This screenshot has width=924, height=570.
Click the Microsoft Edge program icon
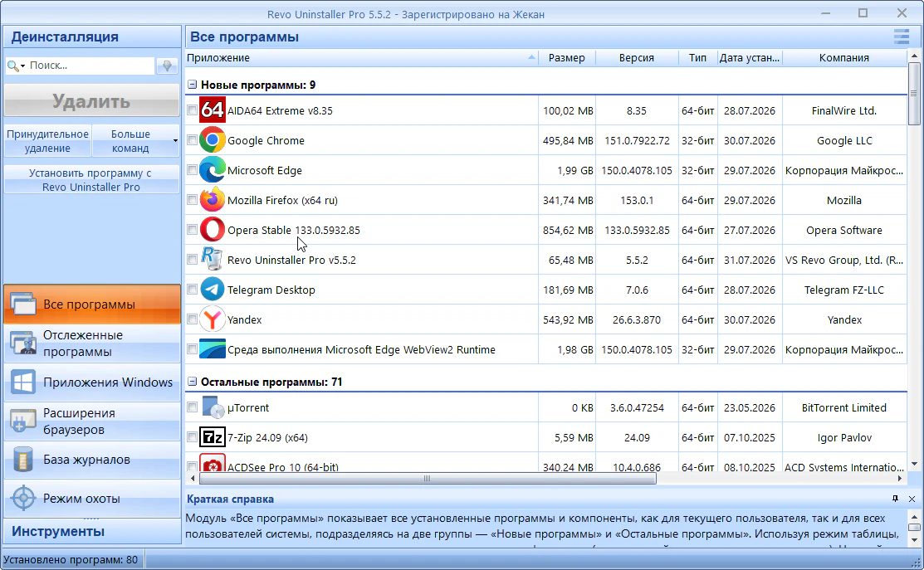pyautogui.click(x=213, y=170)
